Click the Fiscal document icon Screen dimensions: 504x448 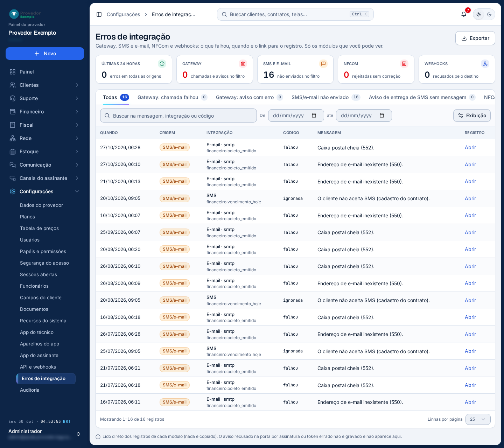[13, 125]
